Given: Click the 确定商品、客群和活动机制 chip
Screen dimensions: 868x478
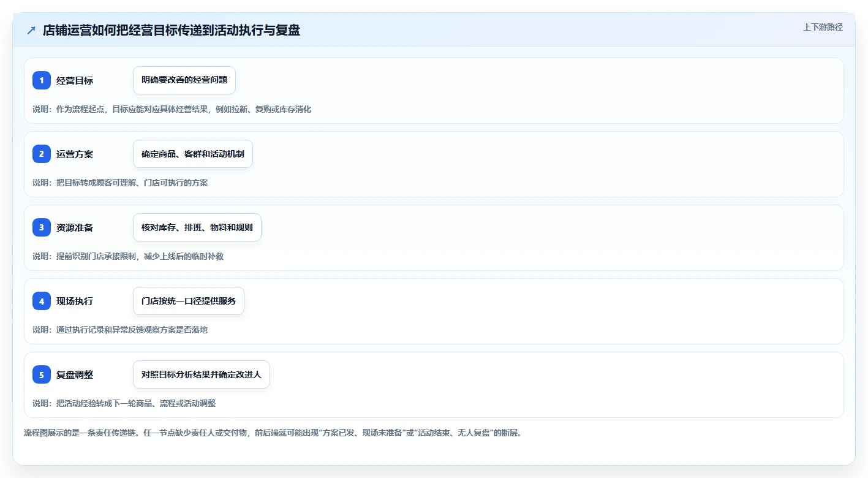Looking at the screenshot, I should click(193, 154).
